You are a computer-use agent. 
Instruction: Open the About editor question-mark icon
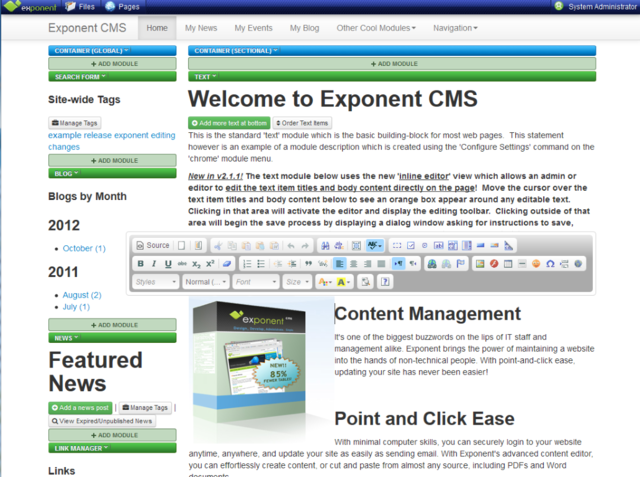tap(385, 282)
